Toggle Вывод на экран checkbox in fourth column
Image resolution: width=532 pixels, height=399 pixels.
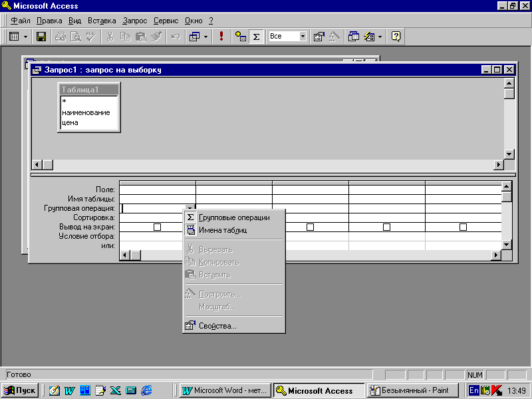point(386,227)
